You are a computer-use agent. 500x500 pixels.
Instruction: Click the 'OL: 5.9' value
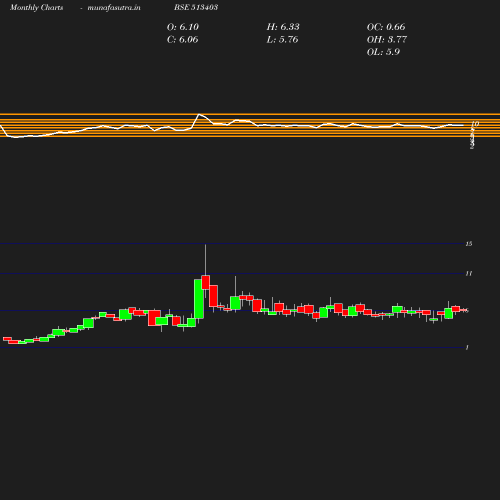(x=383, y=52)
